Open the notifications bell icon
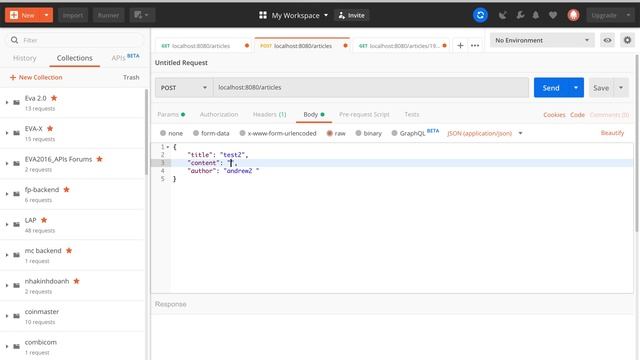 536,15
